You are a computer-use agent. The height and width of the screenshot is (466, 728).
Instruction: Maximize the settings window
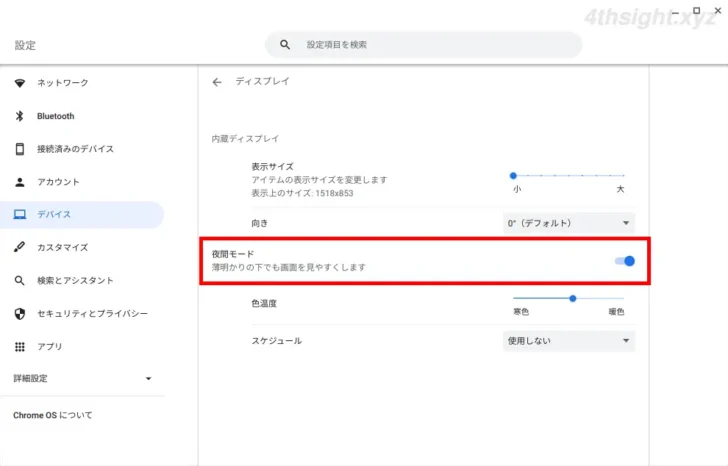point(696,10)
